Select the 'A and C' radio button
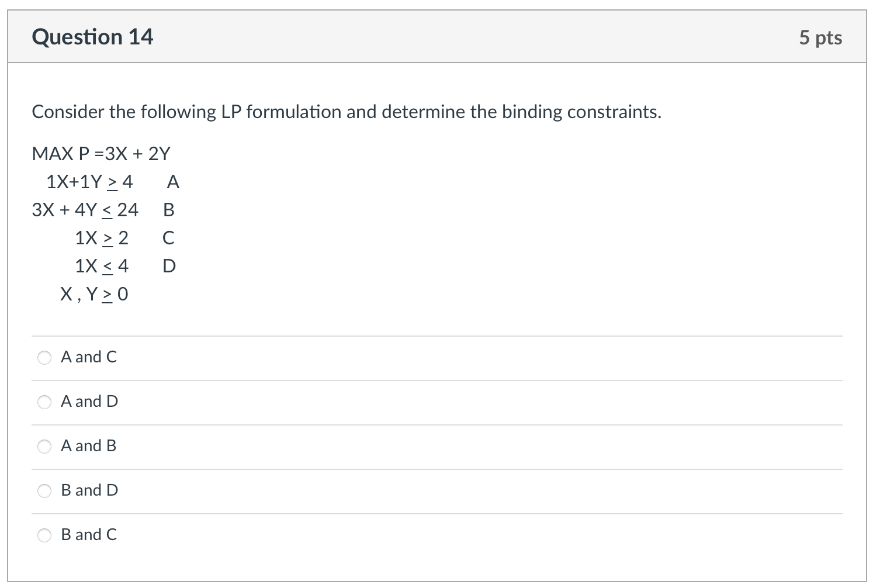 point(44,357)
